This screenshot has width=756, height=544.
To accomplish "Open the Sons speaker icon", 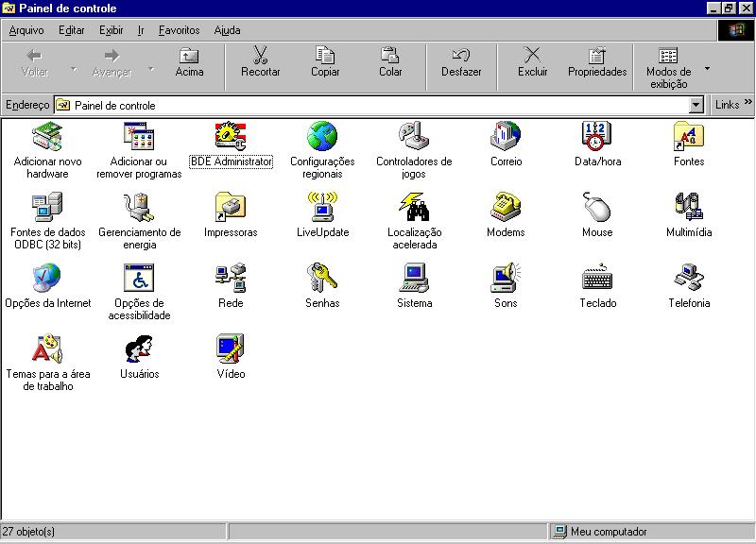I will pyautogui.click(x=506, y=278).
